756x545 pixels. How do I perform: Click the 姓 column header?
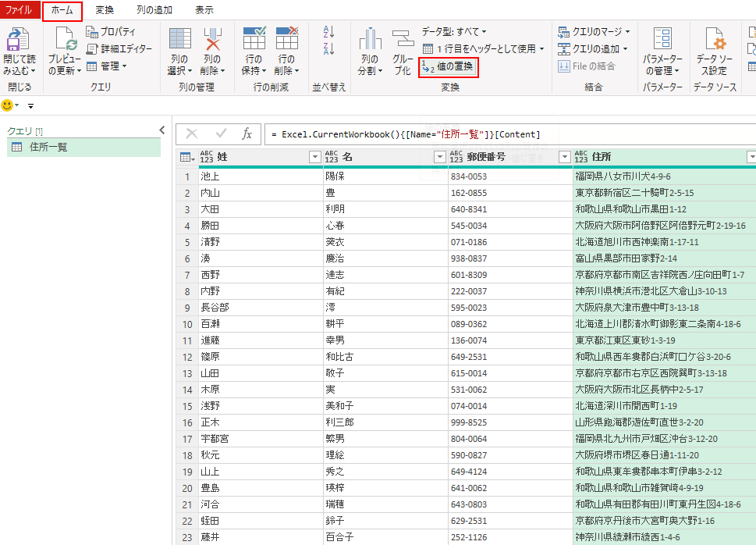tap(261, 157)
